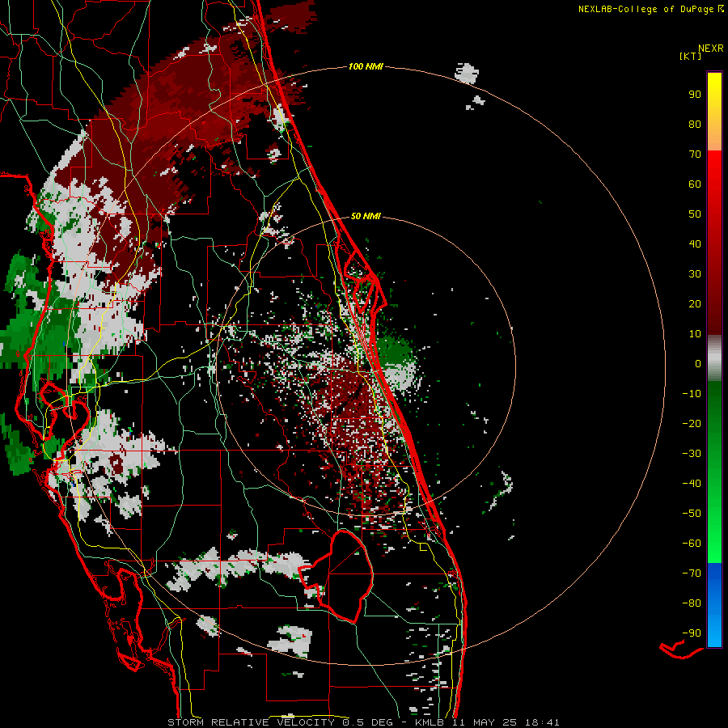Click the 0.5 DEG elevation text
Viewport: 728px width, 728px height.
(367, 722)
